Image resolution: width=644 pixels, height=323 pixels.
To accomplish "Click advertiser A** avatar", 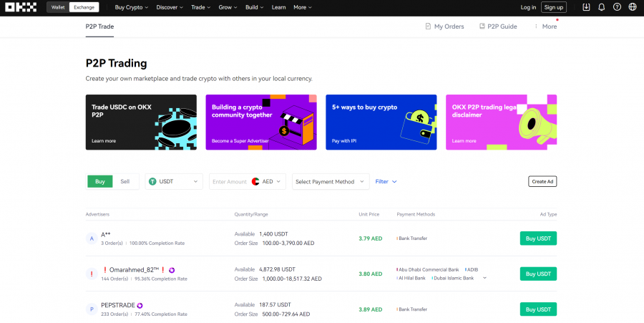I will tap(92, 238).
